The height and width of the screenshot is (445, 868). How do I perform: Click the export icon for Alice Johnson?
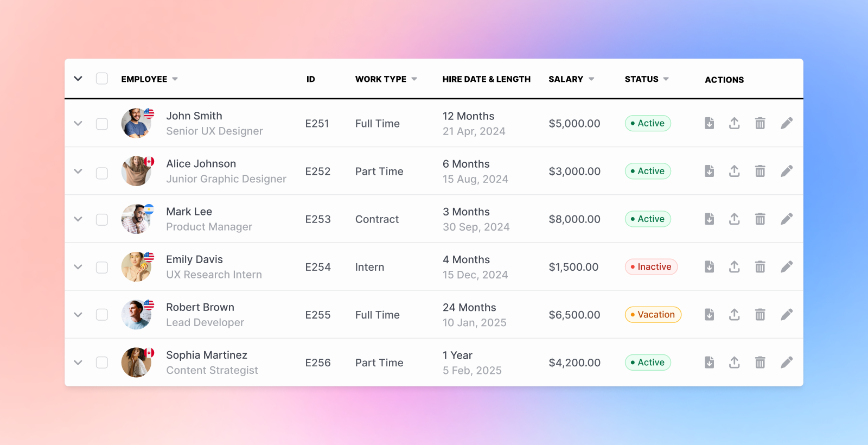(735, 171)
